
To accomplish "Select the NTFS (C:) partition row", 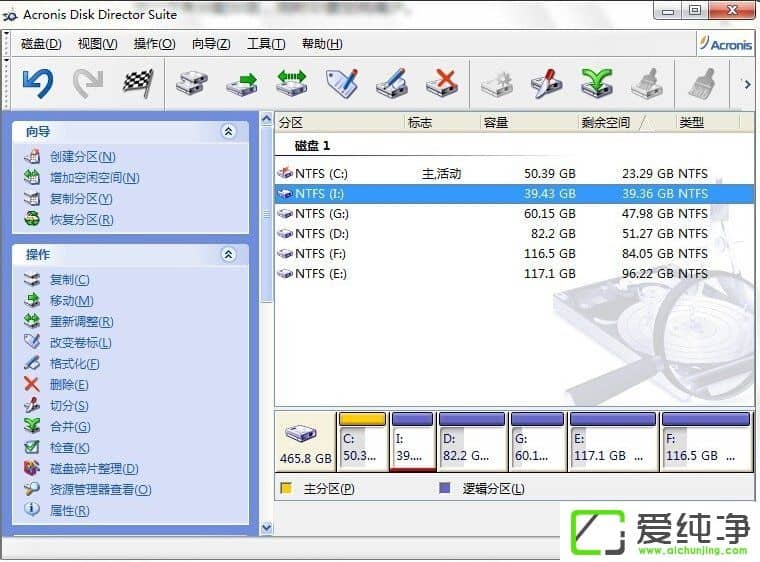I will (514, 174).
